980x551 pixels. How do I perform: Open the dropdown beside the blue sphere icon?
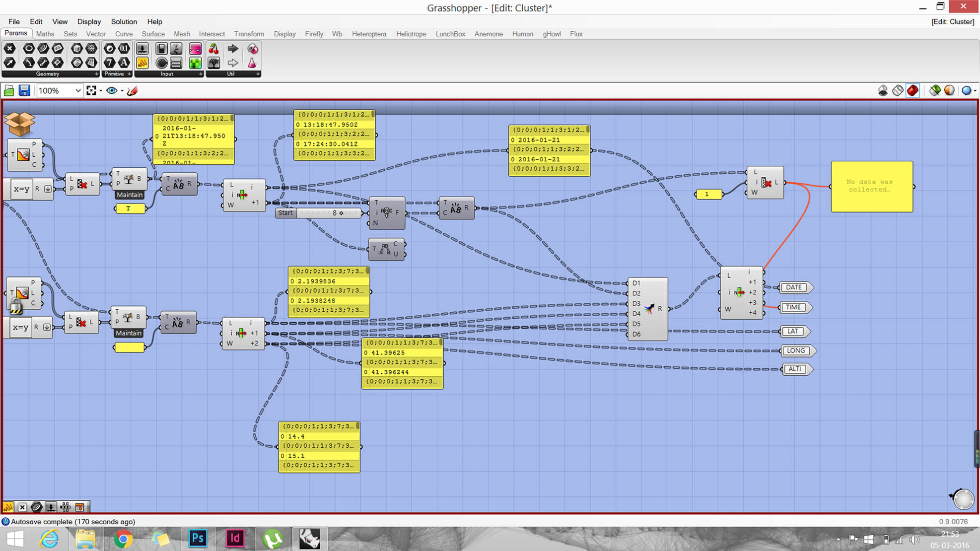click(975, 91)
